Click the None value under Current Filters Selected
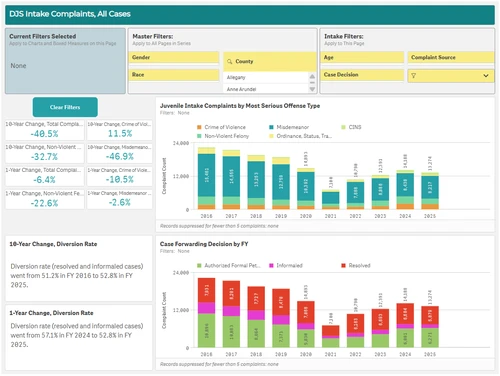This screenshot has height=376, width=500. click(x=18, y=66)
